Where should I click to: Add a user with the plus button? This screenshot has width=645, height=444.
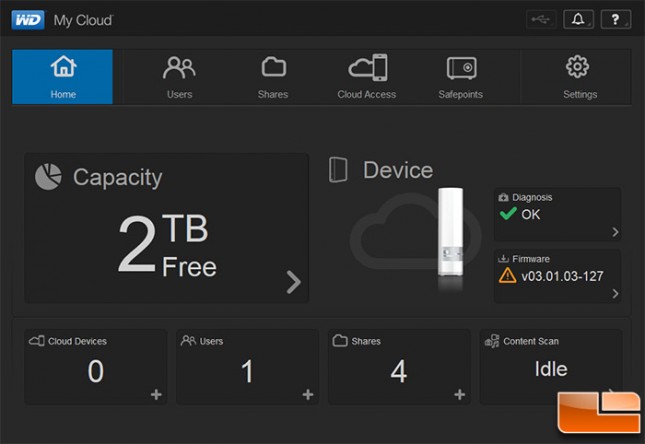(308, 395)
